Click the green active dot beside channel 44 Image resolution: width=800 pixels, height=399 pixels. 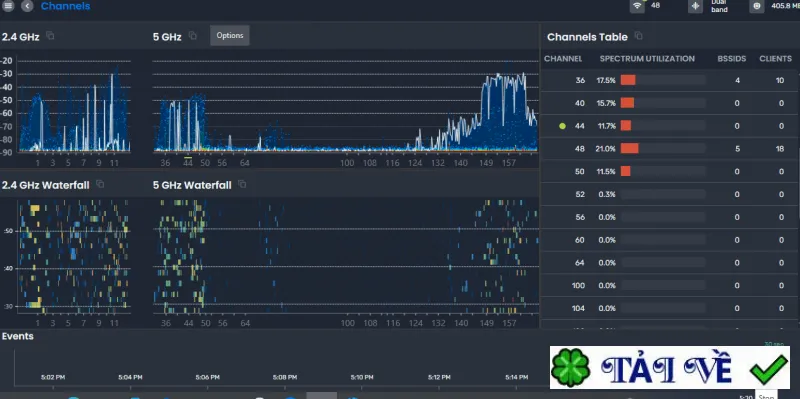pos(563,126)
